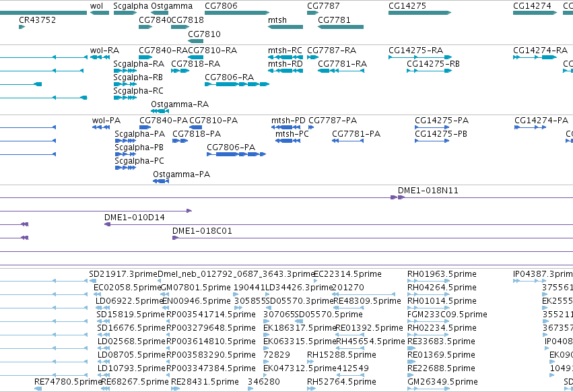Click transcript mtsh-RD
The height and width of the screenshot is (392, 573).
(285, 71)
